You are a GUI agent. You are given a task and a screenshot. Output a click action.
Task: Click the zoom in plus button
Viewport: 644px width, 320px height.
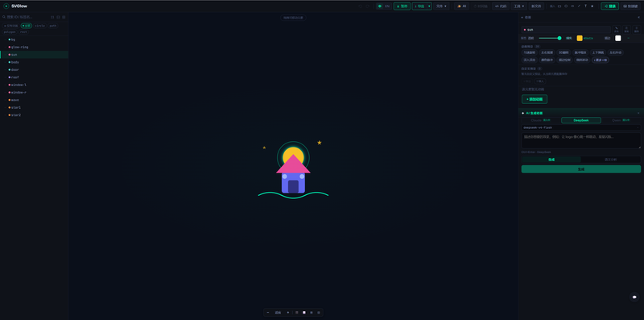(x=288, y=313)
